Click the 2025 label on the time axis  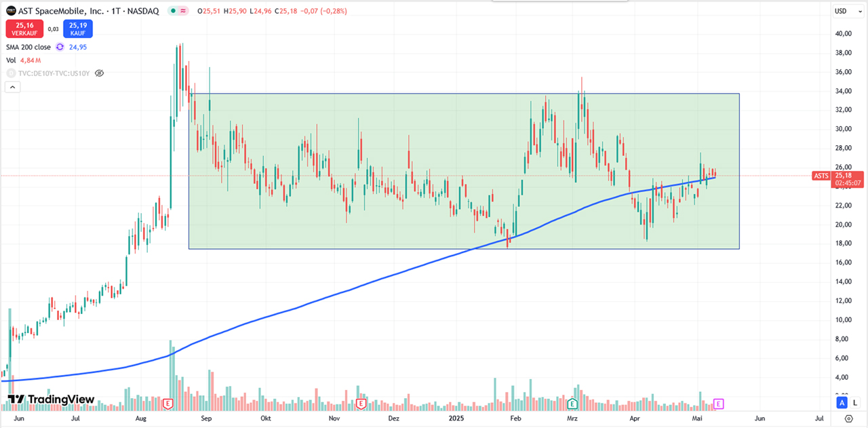[458, 419]
